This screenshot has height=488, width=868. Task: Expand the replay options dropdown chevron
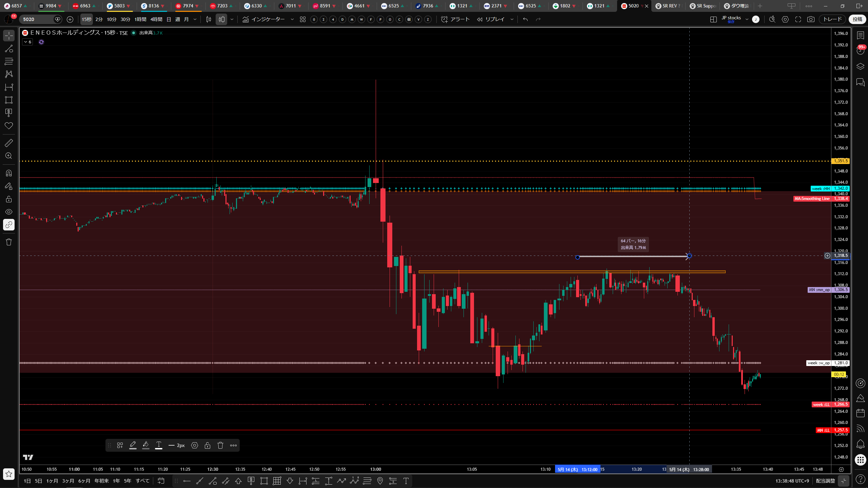tap(512, 19)
